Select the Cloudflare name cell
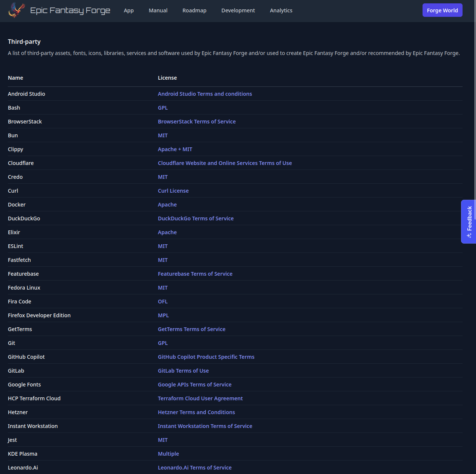This screenshot has height=474, width=476. coord(21,163)
